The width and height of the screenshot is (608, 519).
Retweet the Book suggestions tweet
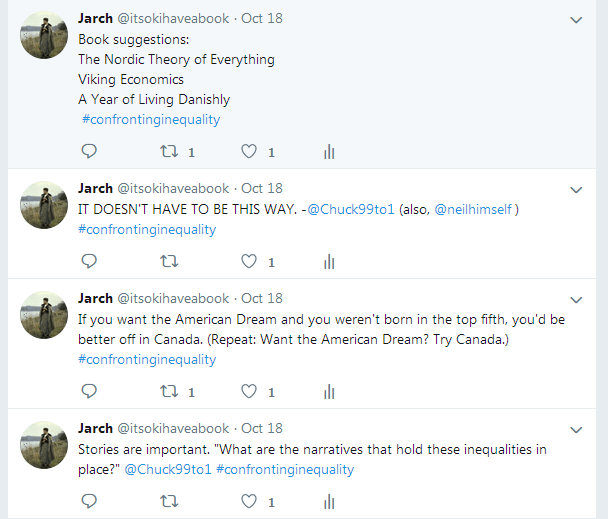(x=169, y=151)
